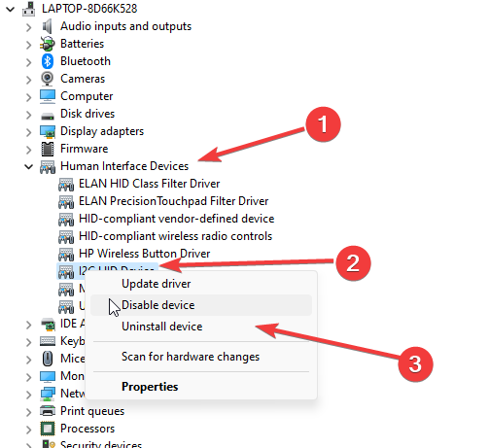Click the ELAN HID Class Filter Driver icon
Screen dimensions: 489x448
(x=66, y=185)
